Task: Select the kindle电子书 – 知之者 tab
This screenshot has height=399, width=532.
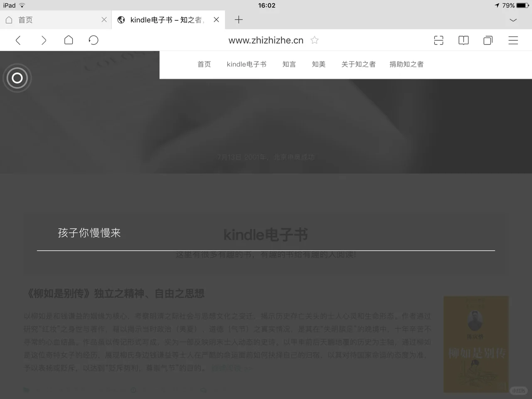Action: (x=168, y=20)
